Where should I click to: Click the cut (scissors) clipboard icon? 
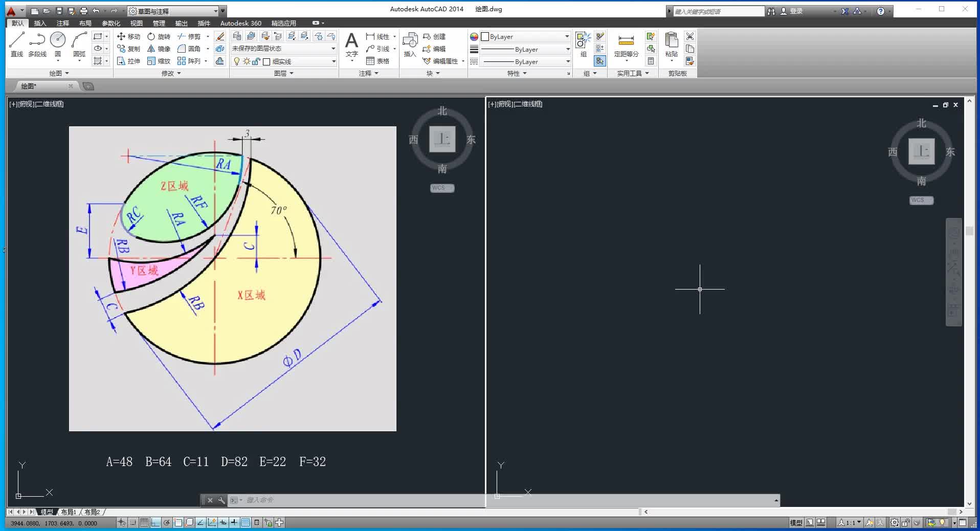tap(690, 36)
